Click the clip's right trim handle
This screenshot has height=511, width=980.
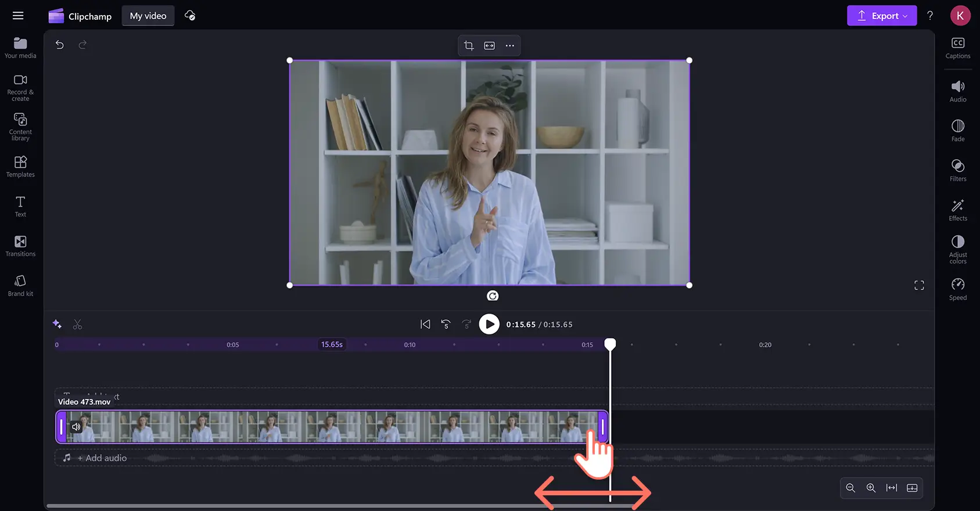point(603,427)
